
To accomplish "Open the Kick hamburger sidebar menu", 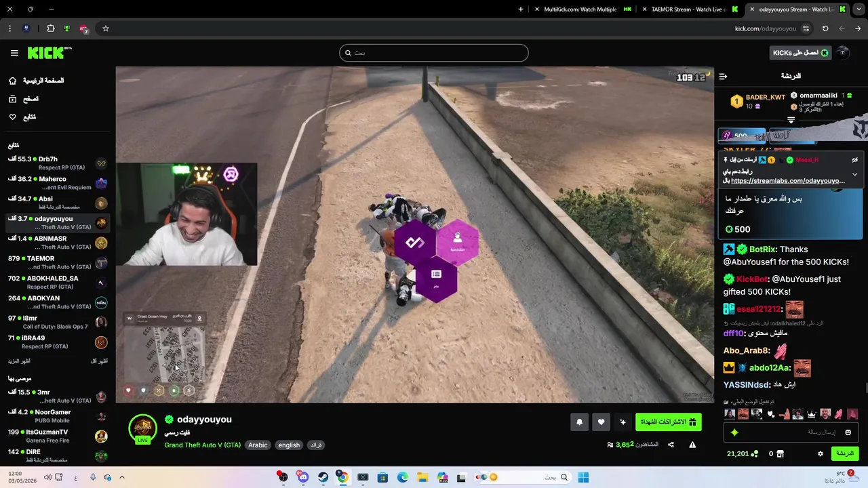I will coord(14,53).
